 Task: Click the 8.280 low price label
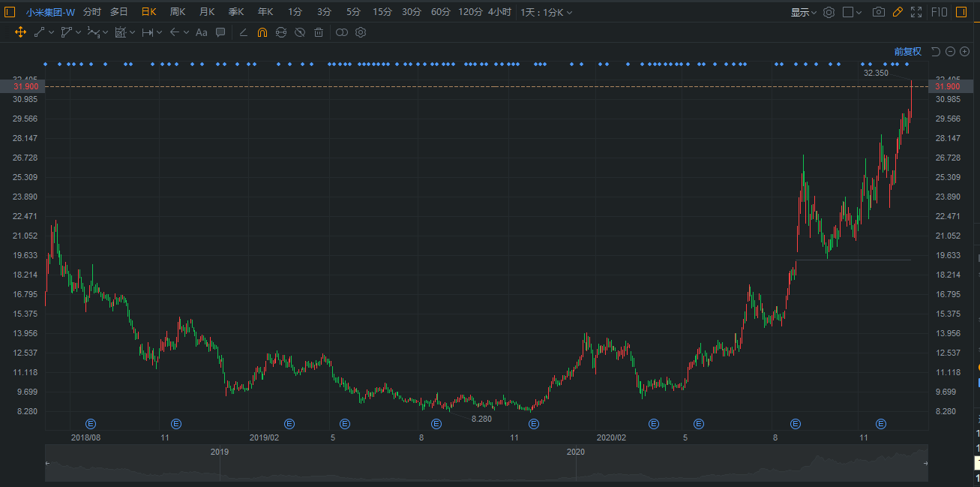click(481, 419)
